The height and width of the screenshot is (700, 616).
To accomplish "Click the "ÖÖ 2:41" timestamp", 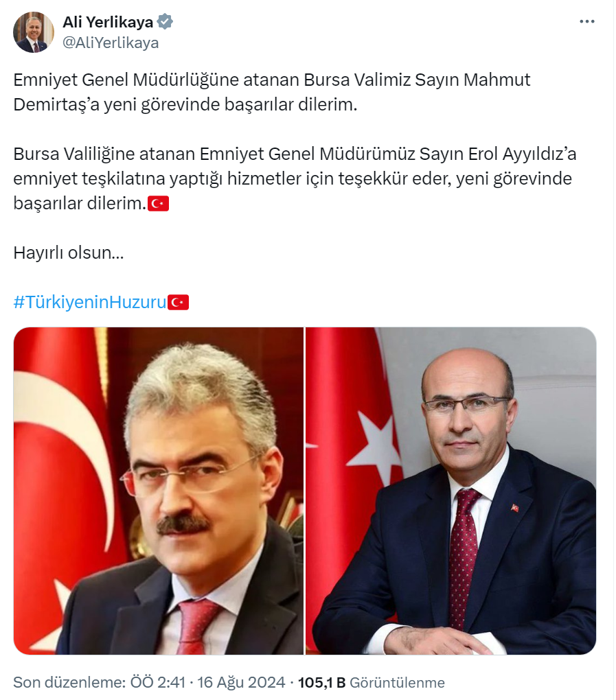I will [158, 683].
